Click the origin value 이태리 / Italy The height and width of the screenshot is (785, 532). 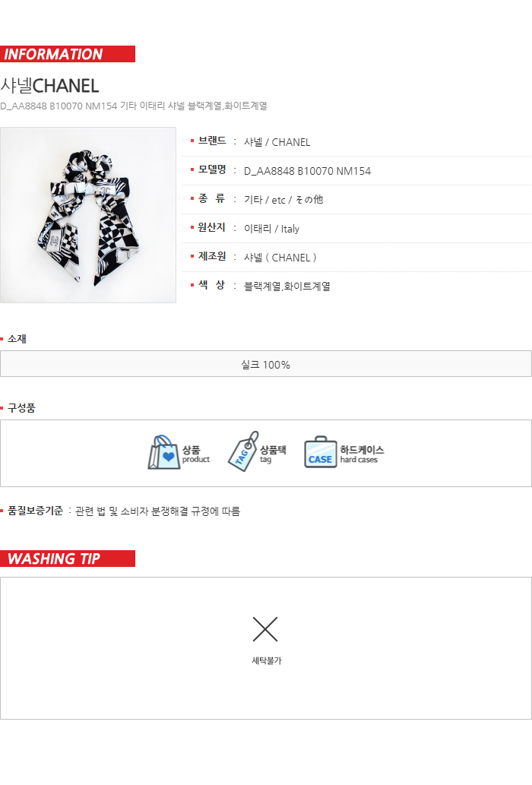pos(271,229)
